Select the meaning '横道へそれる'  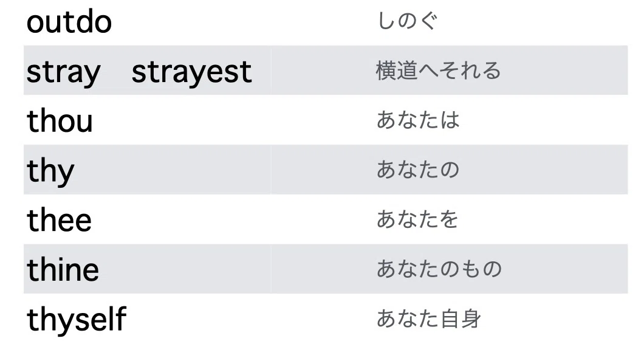coord(438,71)
